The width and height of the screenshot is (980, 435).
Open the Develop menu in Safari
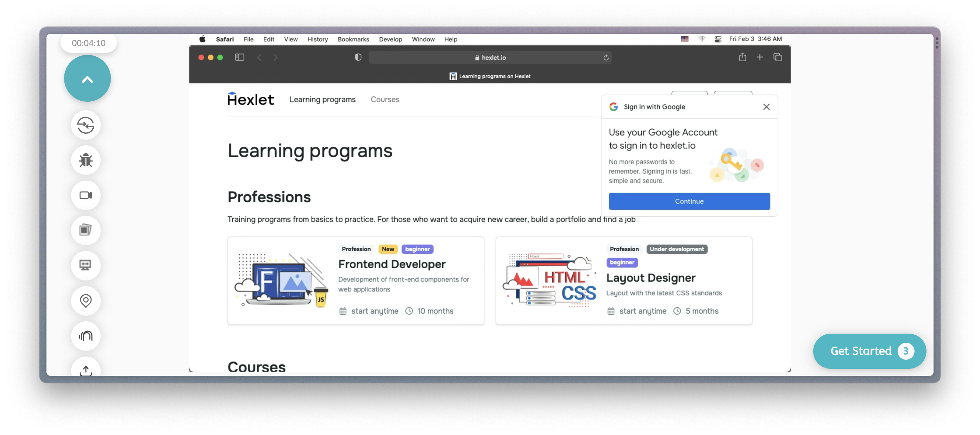[390, 39]
